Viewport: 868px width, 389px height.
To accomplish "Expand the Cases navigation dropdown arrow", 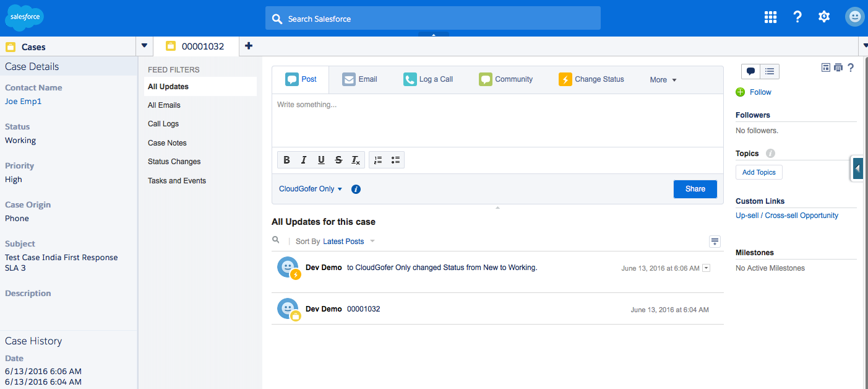I will coord(144,46).
